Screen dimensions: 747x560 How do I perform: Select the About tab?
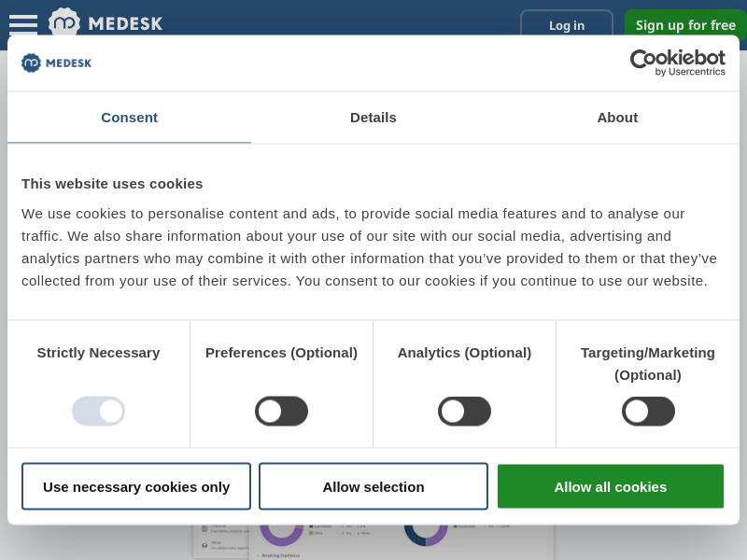tap(617, 118)
